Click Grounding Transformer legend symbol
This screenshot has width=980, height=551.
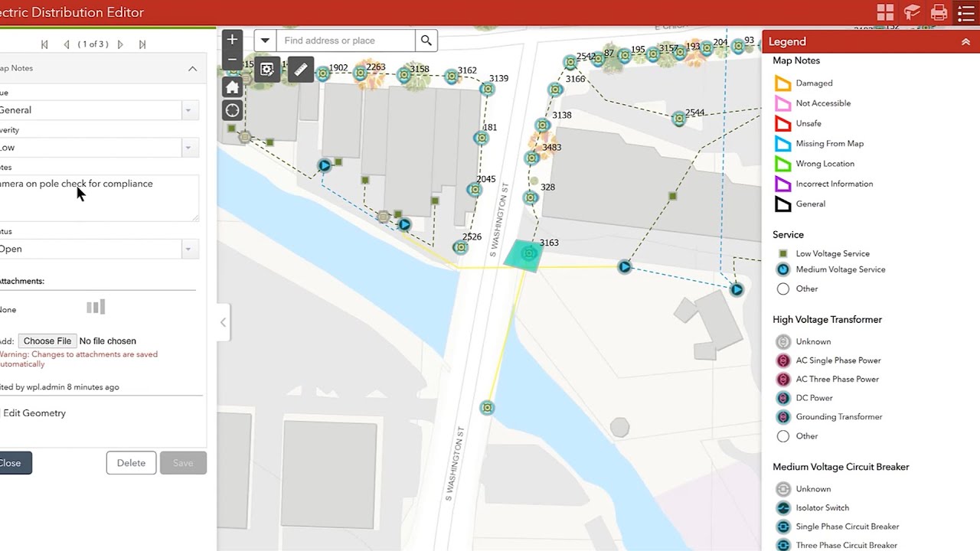pos(782,417)
